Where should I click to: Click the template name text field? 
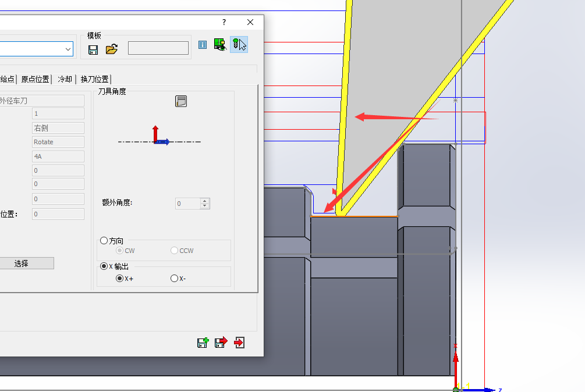(x=158, y=48)
